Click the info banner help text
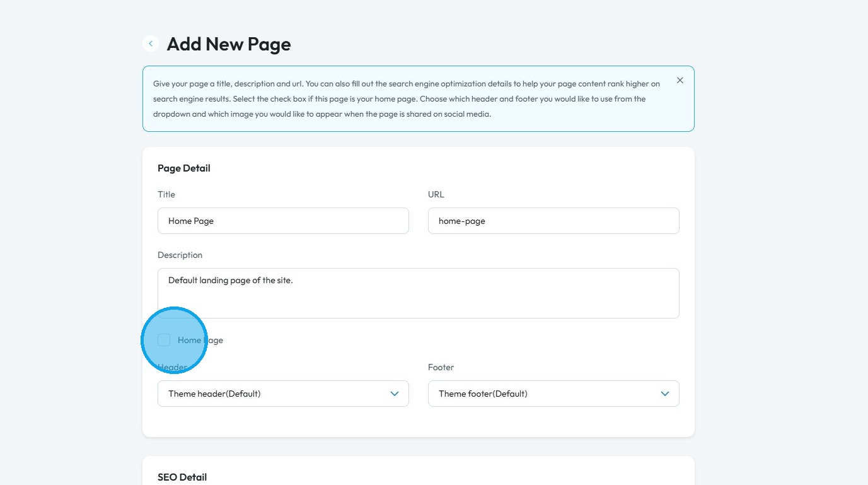The height and width of the screenshot is (485, 868). point(407,99)
